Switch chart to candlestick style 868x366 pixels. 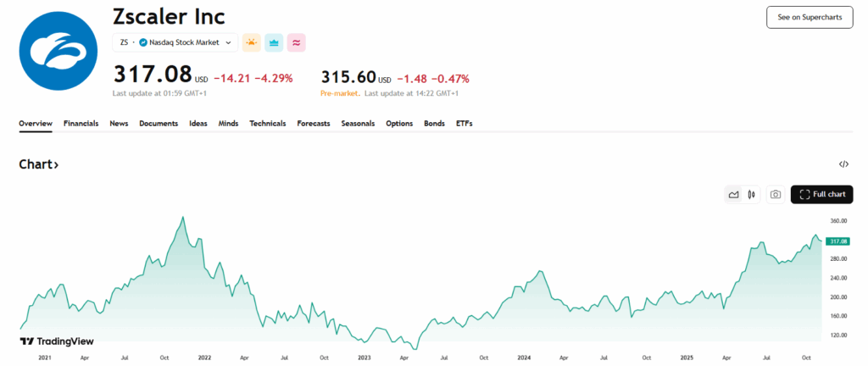(751, 195)
